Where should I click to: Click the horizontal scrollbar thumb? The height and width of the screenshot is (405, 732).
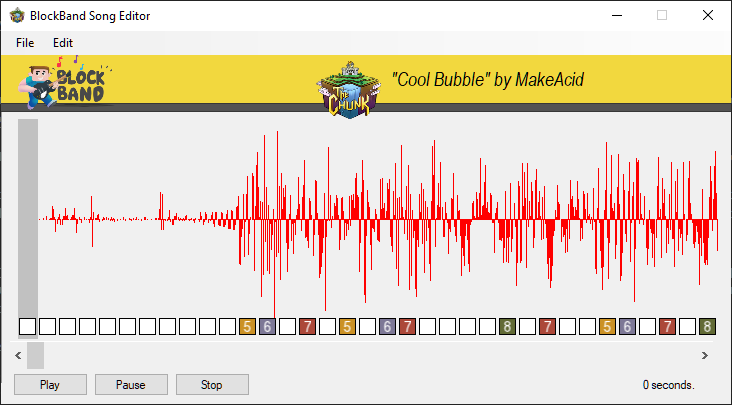pyautogui.click(x=35, y=356)
